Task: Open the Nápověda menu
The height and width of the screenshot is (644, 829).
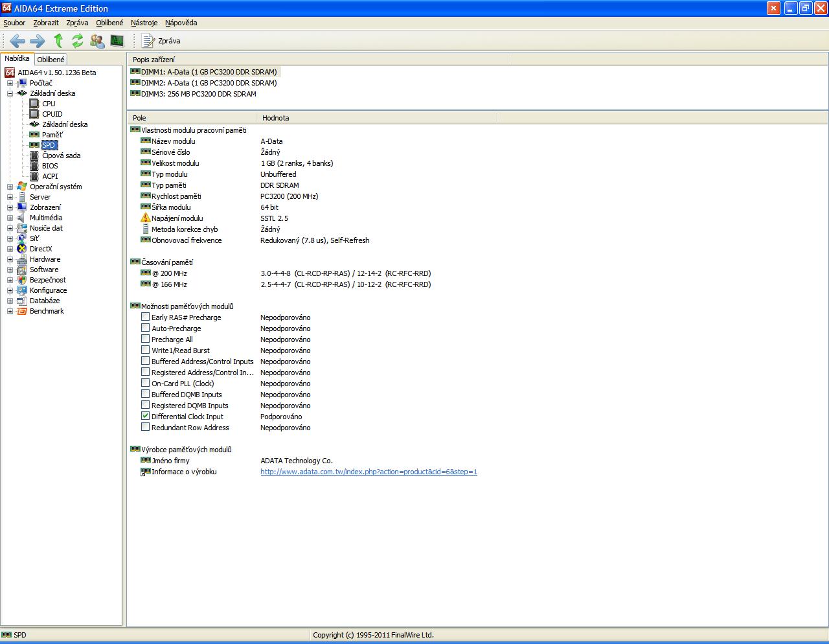Action: [x=181, y=23]
